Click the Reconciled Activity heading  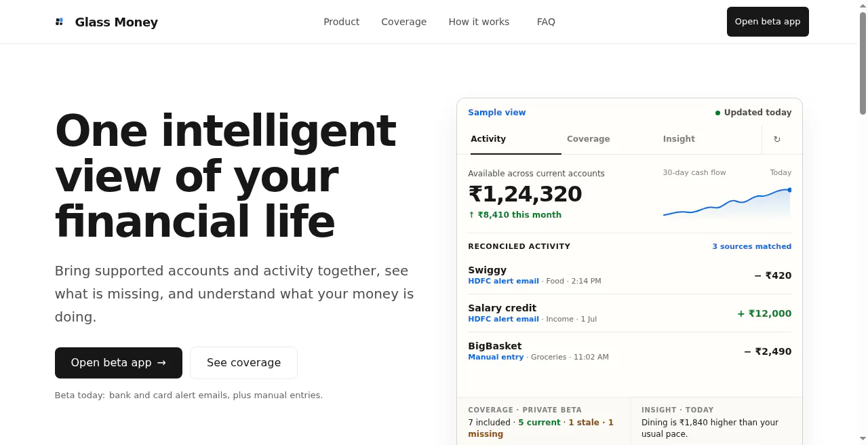tap(519, 246)
